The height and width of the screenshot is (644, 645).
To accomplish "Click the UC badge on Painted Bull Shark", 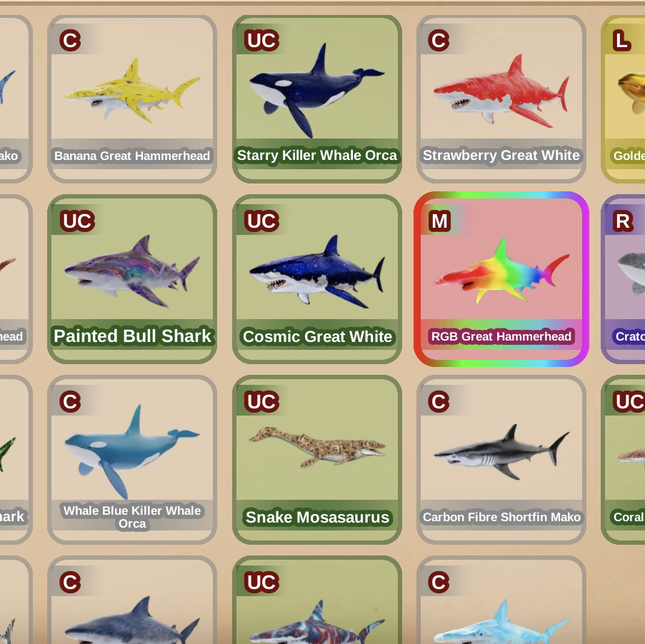I will tap(77, 221).
